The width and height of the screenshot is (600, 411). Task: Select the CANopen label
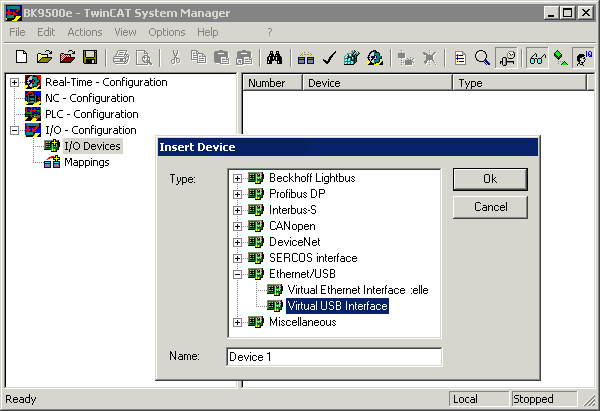pos(292,226)
